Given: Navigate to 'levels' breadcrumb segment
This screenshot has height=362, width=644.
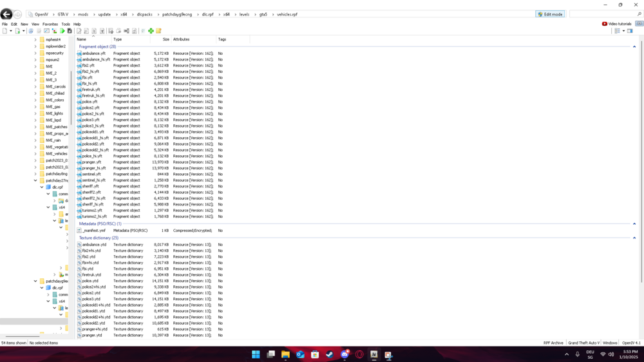Looking at the screenshot, I should tap(244, 14).
